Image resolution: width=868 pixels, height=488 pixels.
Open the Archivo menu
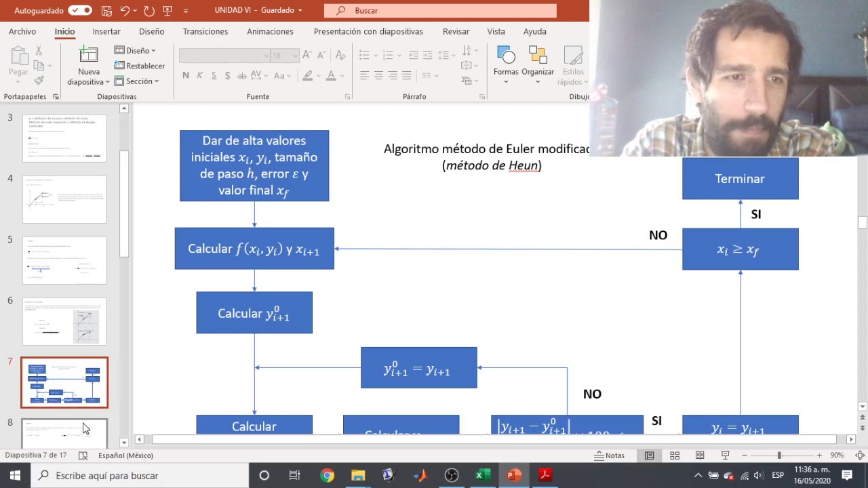[x=22, y=31]
